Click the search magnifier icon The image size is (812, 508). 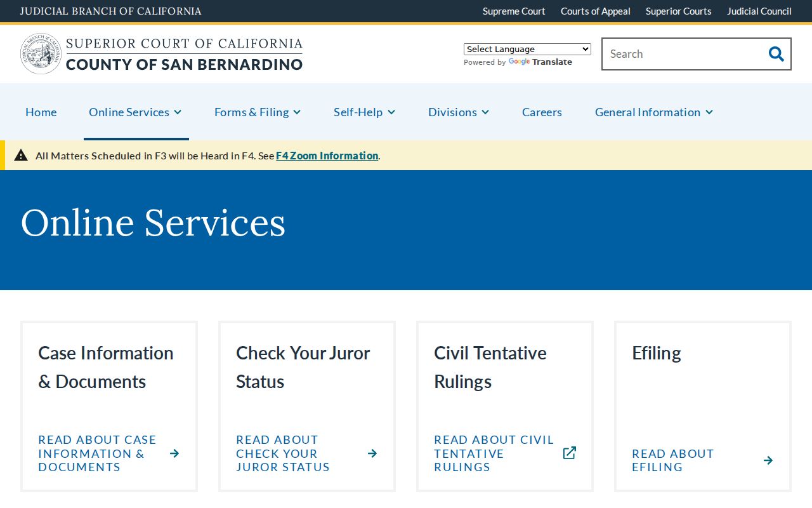[776, 54]
